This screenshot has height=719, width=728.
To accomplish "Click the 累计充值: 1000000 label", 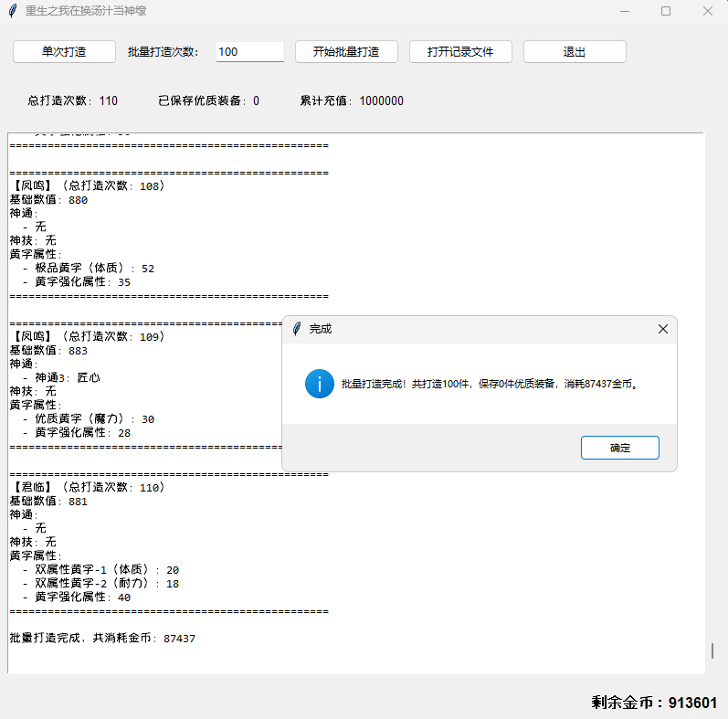I will point(352,101).
